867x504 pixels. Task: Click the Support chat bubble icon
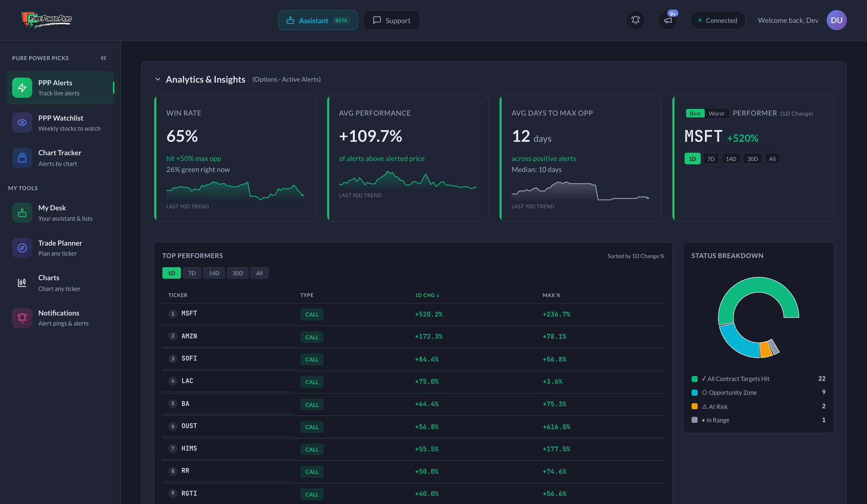click(377, 20)
